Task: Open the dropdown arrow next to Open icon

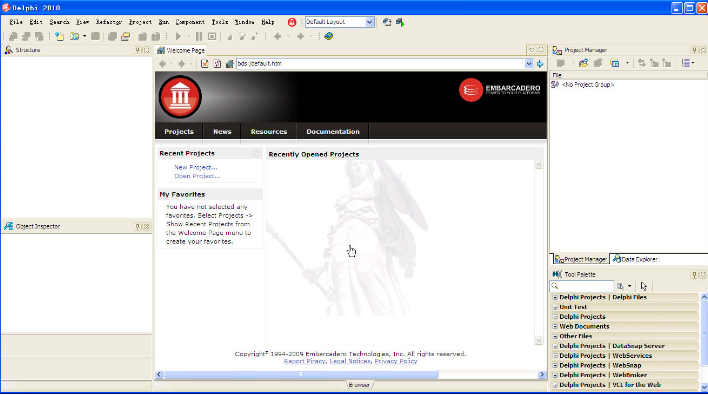Action: click(84, 37)
